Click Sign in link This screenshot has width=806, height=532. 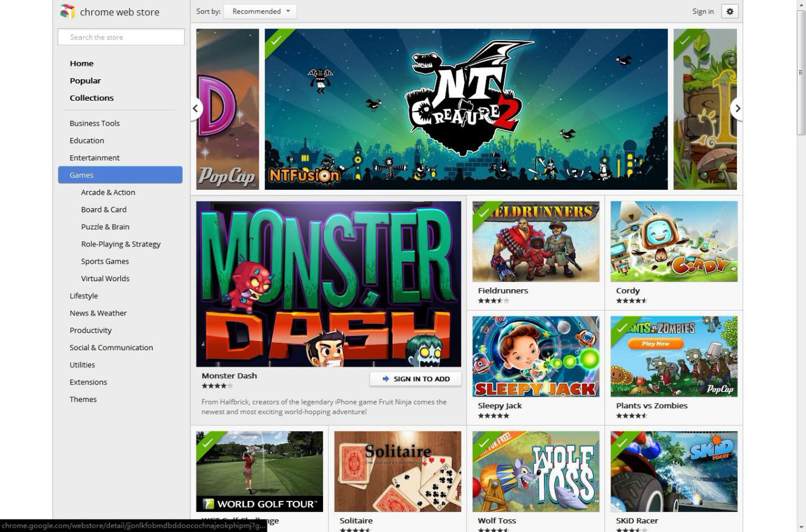coord(703,12)
